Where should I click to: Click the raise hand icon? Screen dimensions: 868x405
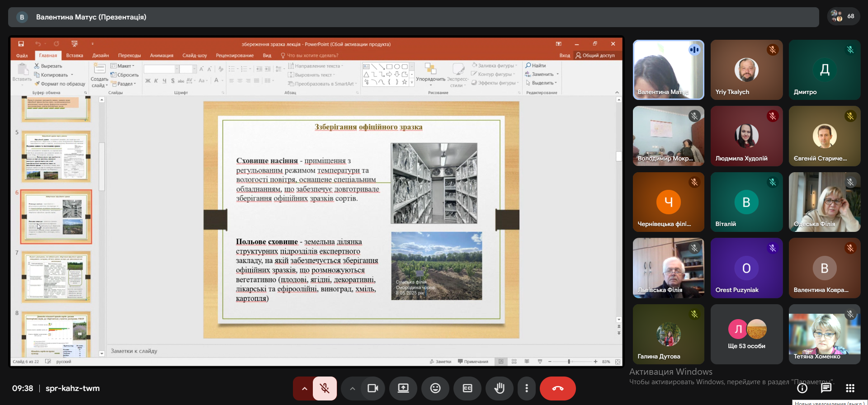(499, 388)
